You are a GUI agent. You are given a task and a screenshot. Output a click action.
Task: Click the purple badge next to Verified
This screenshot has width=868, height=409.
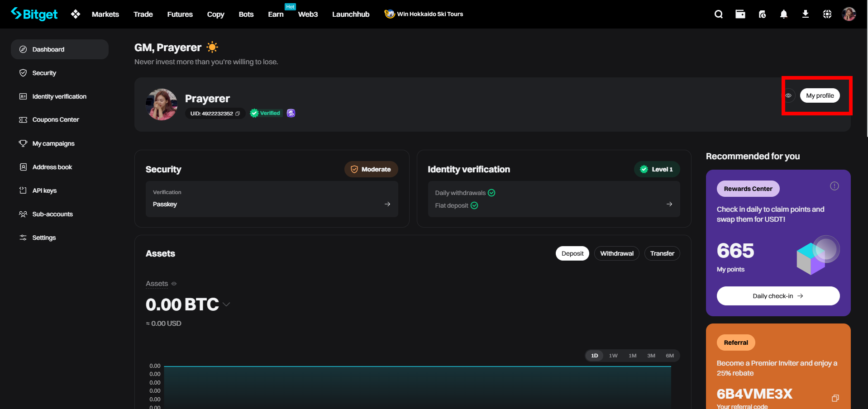tap(291, 113)
